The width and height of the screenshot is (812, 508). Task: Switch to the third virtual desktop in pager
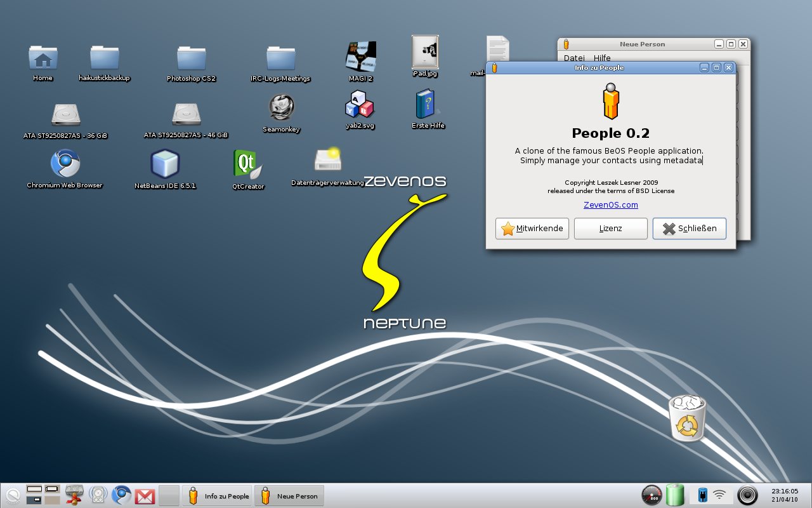tap(34, 500)
